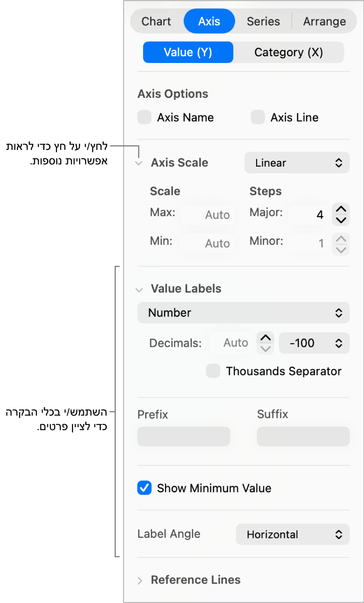The height and width of the screenshot is (603, 364).
Task: Click the Prefix input field
Action: [x=183, y=436]
